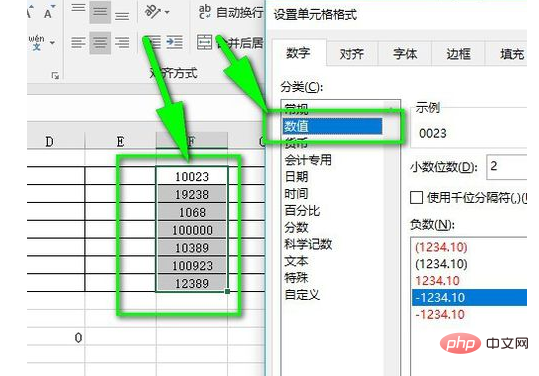Click the text orientation icon
Viewport: 539px width, 376px height.
click(153, 11)
